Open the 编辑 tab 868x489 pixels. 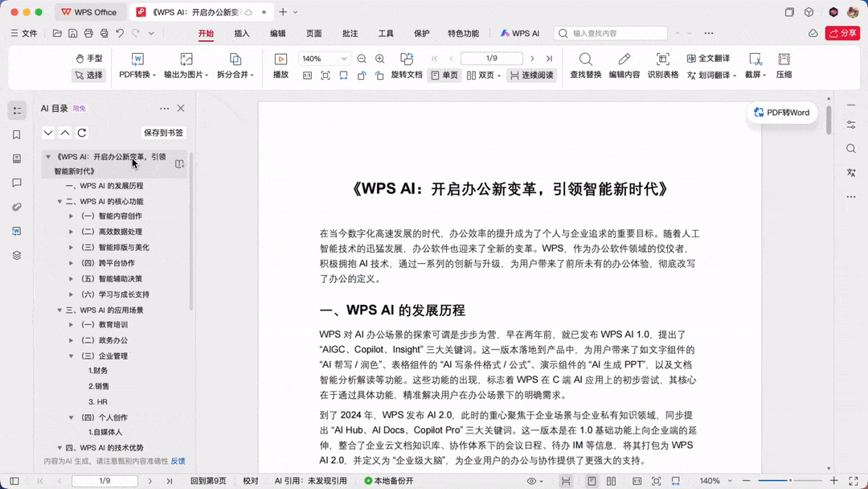click(278, 33)
